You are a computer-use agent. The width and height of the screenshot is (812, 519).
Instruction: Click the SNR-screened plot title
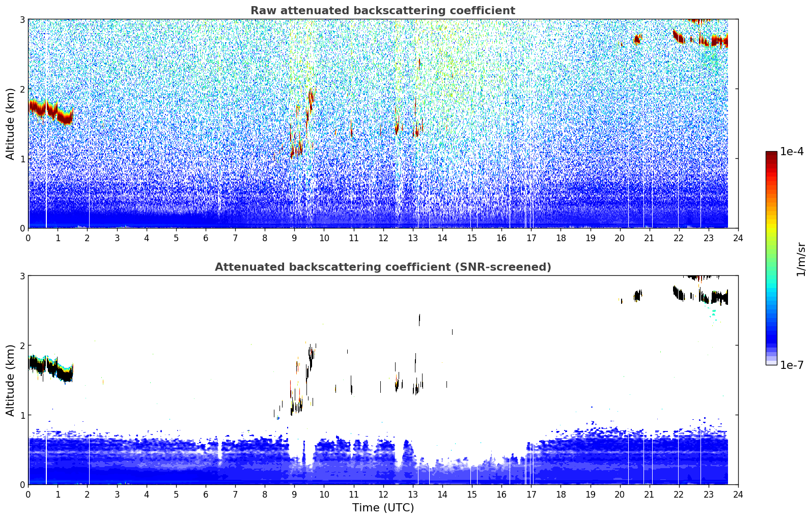tap(382, 267)
